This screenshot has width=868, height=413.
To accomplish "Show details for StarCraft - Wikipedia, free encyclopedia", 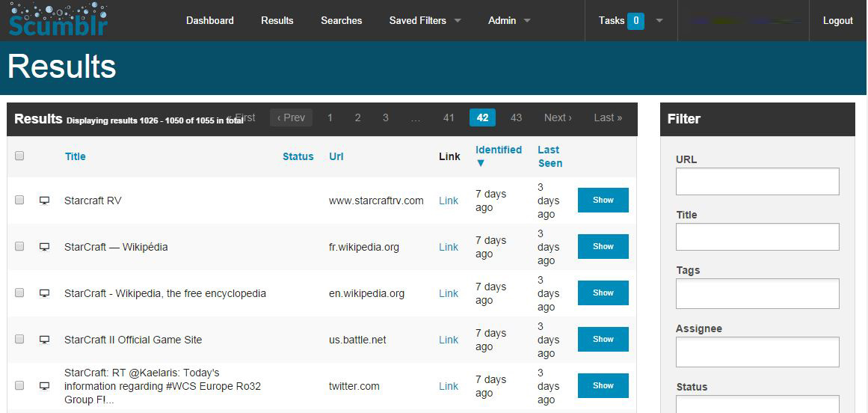I will 603,293.
